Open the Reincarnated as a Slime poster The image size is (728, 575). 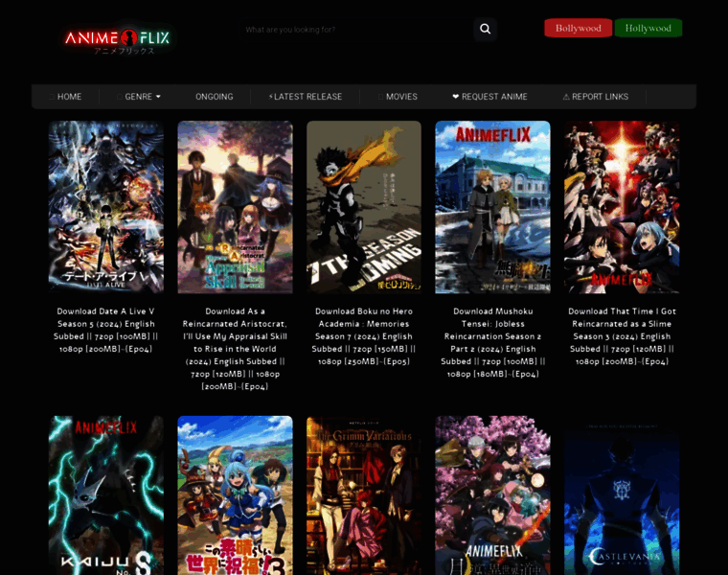(622, 207)
